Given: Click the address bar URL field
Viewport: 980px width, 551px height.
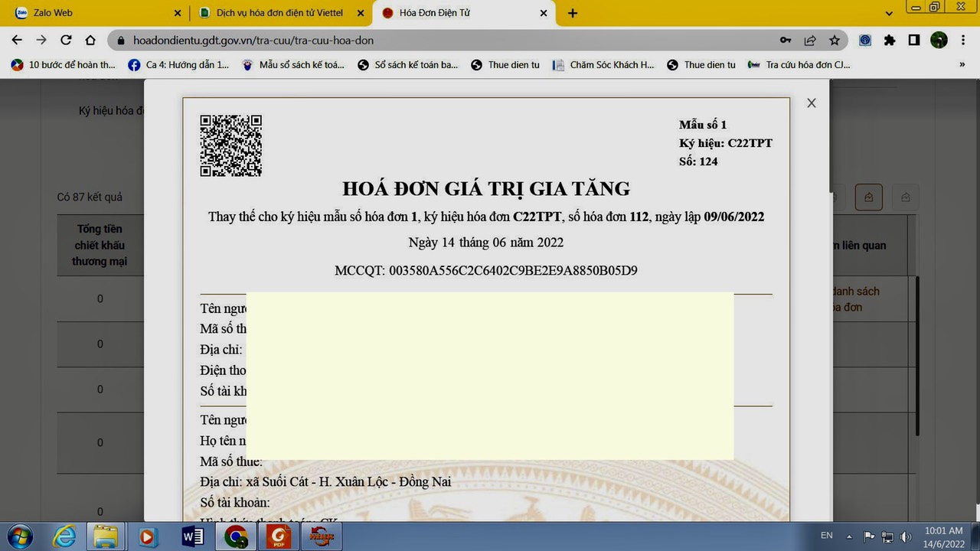Looking at the screenshot, I should pyautogui.click(x=444, y=40).
